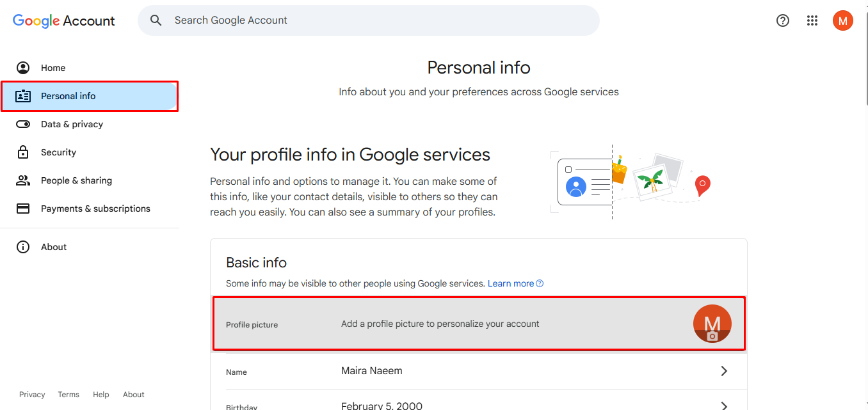Screen dimensions: 868x410
Task: Click the search magnifying glass icon
Action: click(156, 20)
